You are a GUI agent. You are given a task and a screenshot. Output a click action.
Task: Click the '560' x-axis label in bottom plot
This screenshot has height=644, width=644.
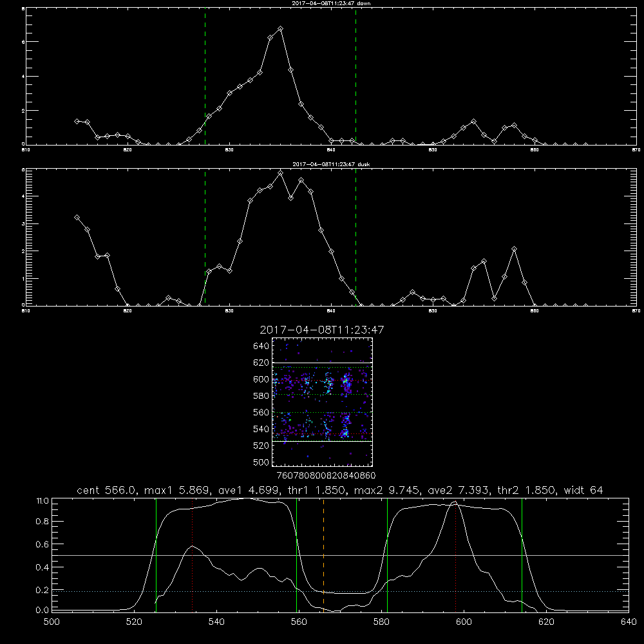click(299, 622)
